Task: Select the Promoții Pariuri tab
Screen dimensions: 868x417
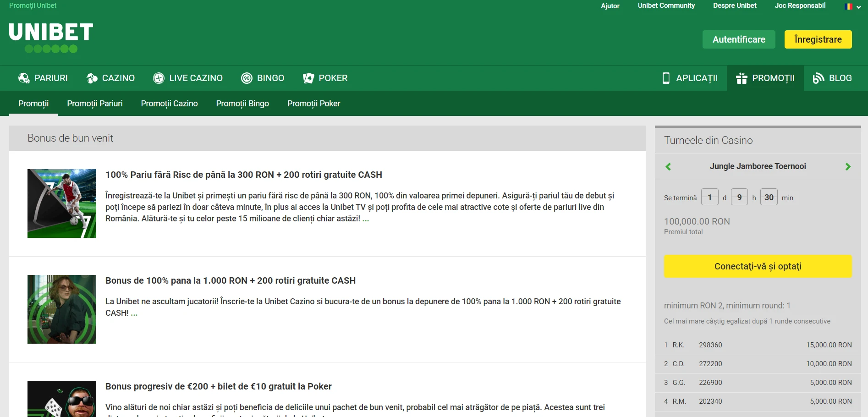Action: (x=95, y=104)
